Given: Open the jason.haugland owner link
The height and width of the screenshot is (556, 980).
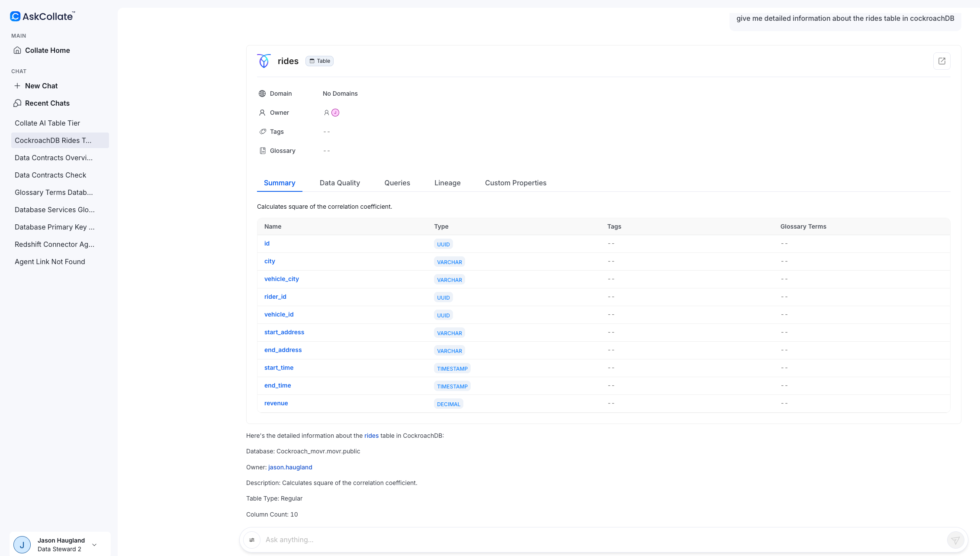Looking at the screenshot, I should click(290, 467).
